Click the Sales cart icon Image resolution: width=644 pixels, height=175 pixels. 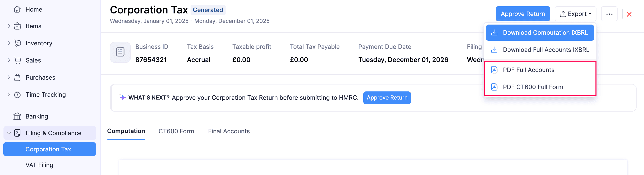click(17, 60)
